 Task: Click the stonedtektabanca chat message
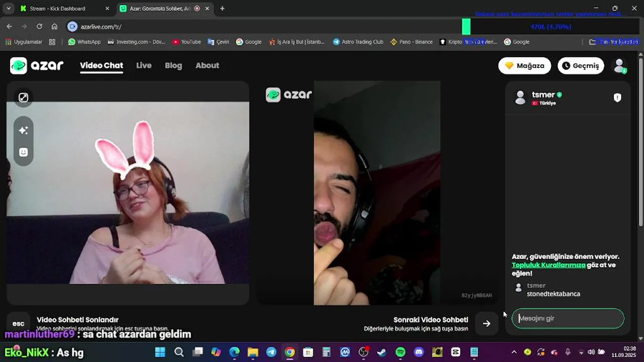coord(553,294)
